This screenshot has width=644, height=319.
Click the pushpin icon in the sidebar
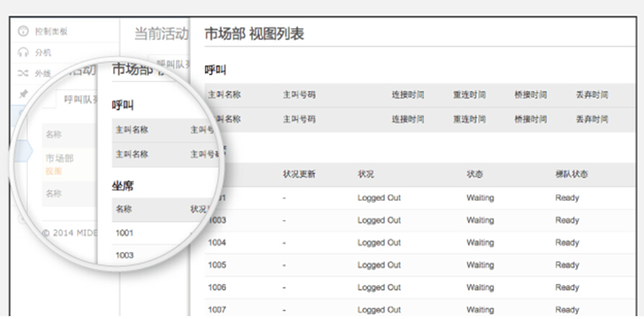23,94
